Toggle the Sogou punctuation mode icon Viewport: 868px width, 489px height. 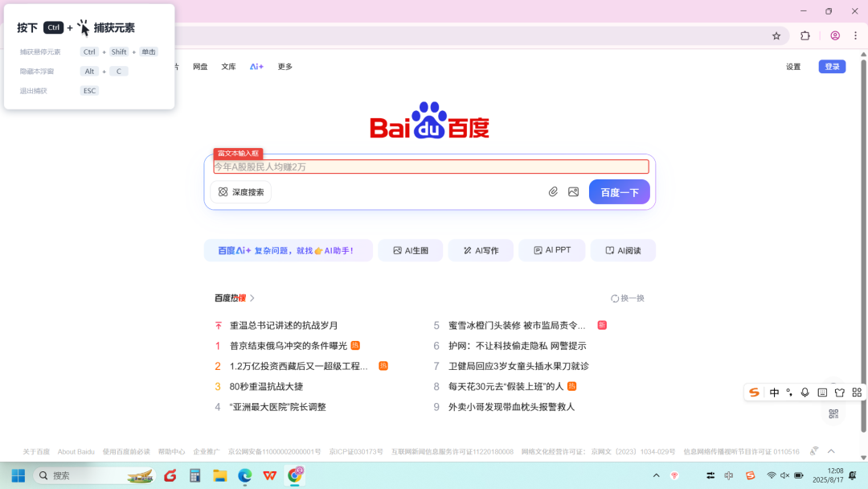[x=789, y=392]
